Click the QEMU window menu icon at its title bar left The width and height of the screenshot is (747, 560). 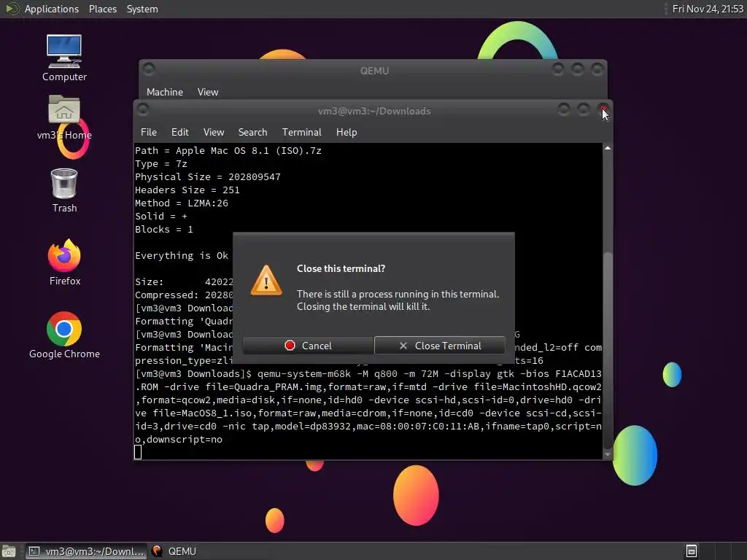click(149, 69)
